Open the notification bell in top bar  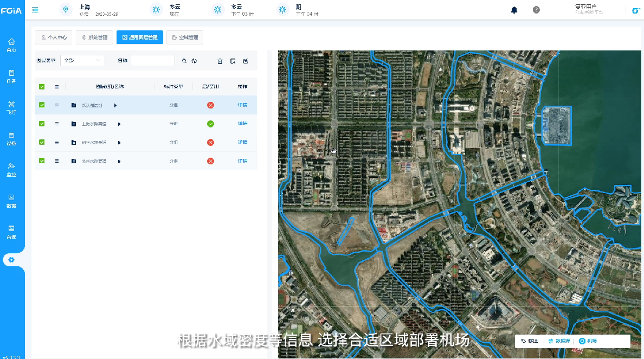coord(514,10)
